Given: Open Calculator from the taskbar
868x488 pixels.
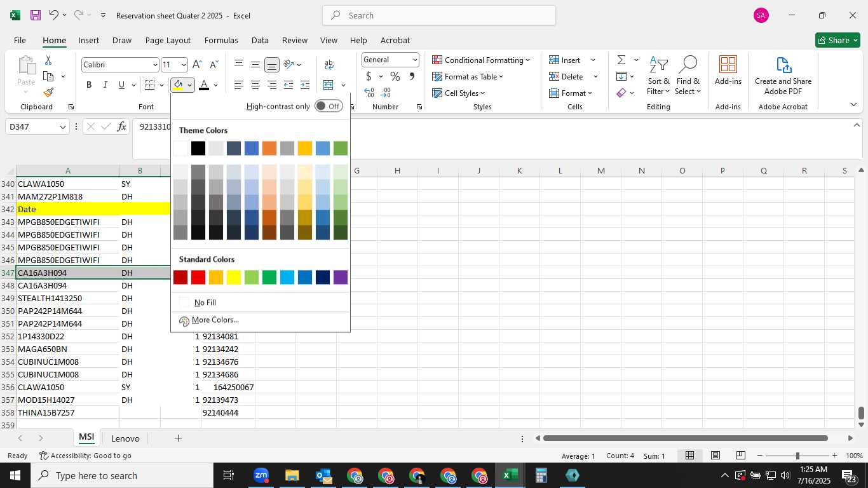Looking at the screenshot, I should click(541, 475).
